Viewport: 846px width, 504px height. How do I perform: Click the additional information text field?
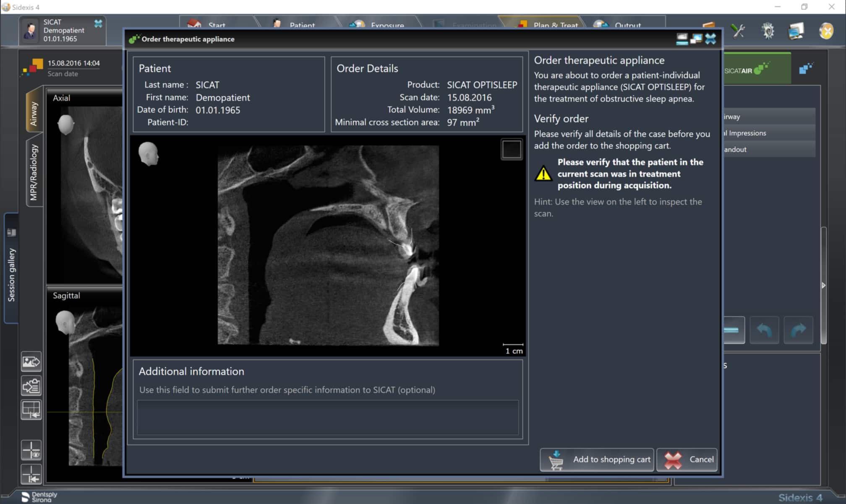click(x=328, y=418)
